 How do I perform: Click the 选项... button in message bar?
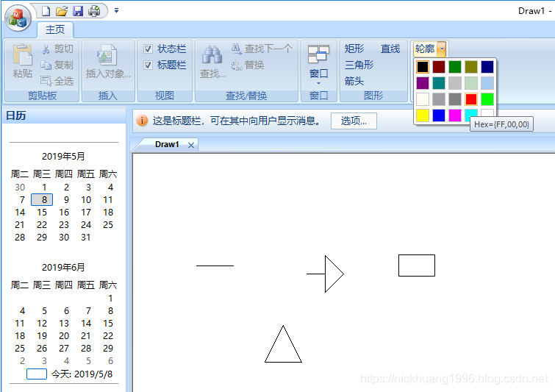point(354,121)
